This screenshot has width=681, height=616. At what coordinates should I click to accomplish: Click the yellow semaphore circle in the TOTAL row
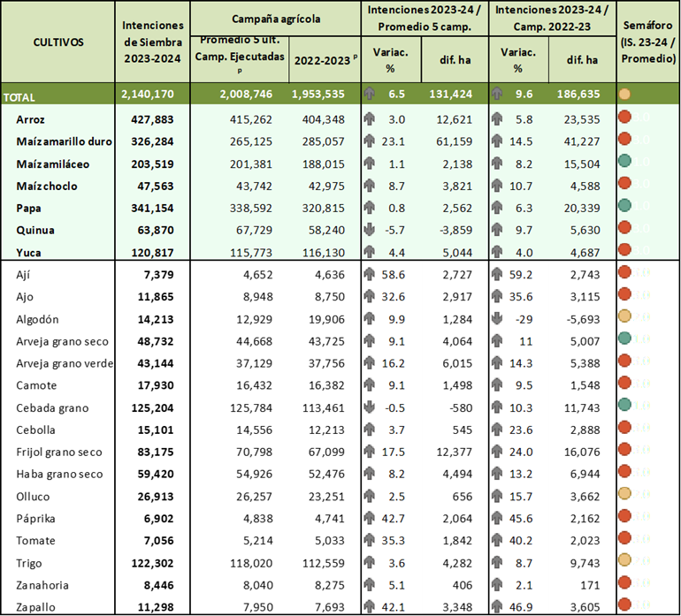click(624, 94)
